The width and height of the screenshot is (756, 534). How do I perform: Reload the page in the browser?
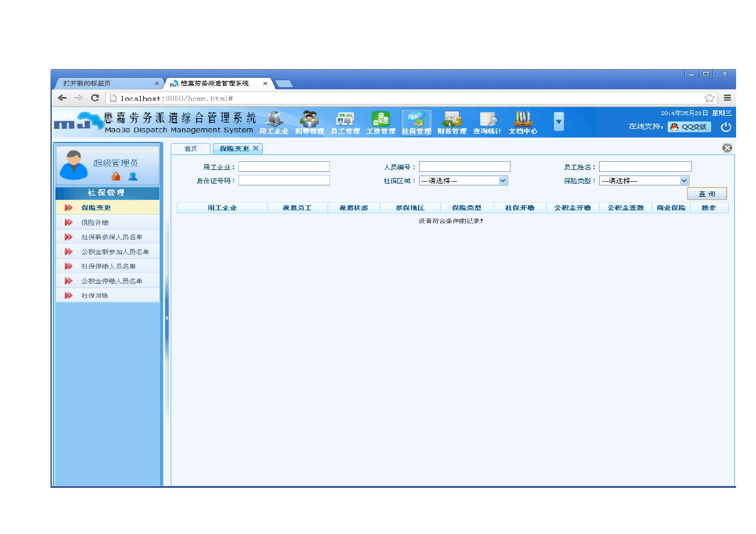click(x=95, y=98)
